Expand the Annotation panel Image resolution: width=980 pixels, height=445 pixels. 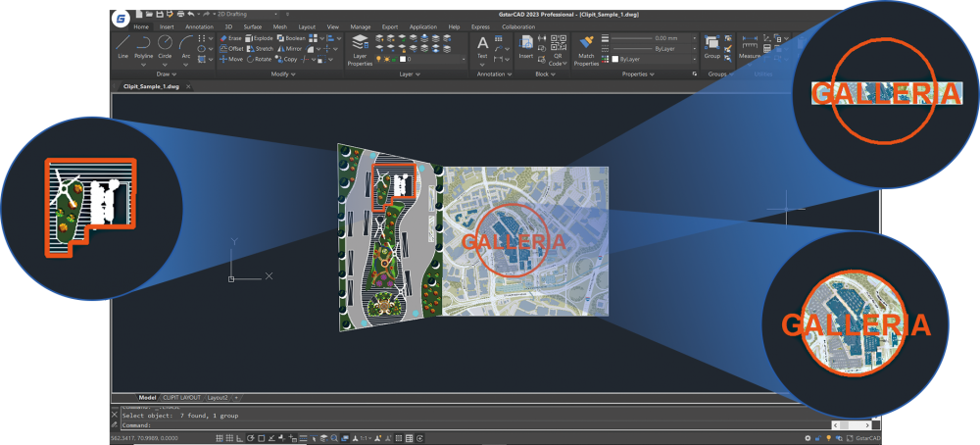pos(494,74)
